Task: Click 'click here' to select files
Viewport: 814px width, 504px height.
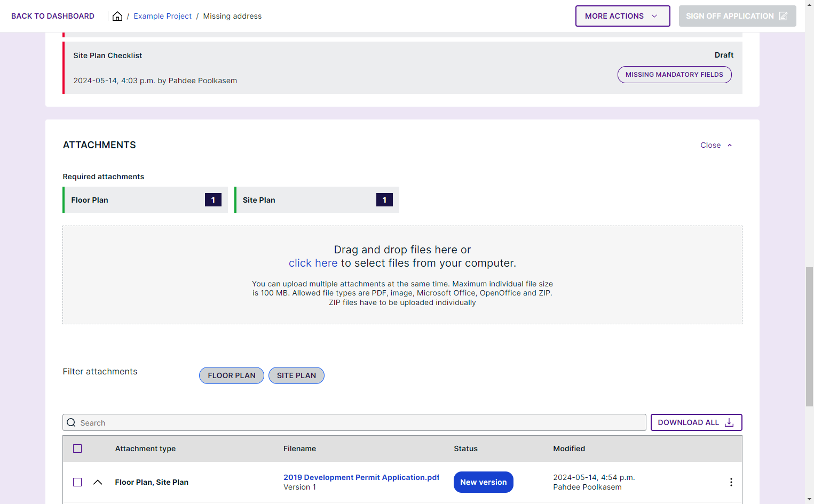Action: pos(313,263)
